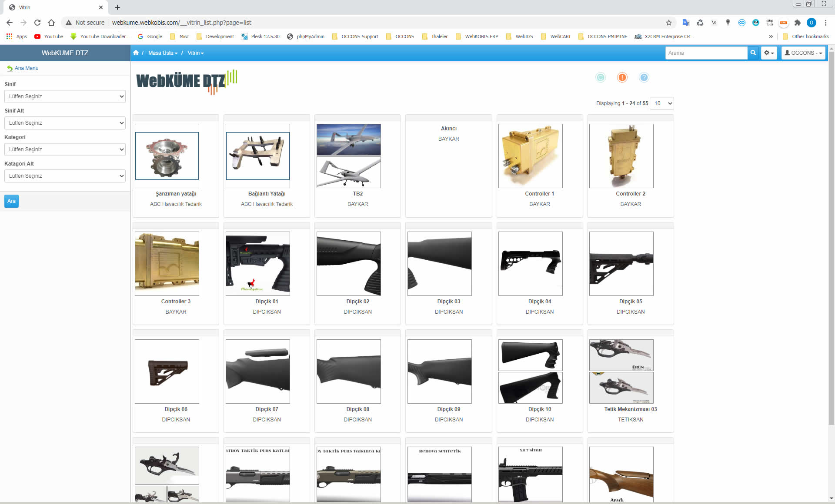Screen dimensions: 835x504
Task: Click the teal refresh circle icon
Action: [601, 77]
